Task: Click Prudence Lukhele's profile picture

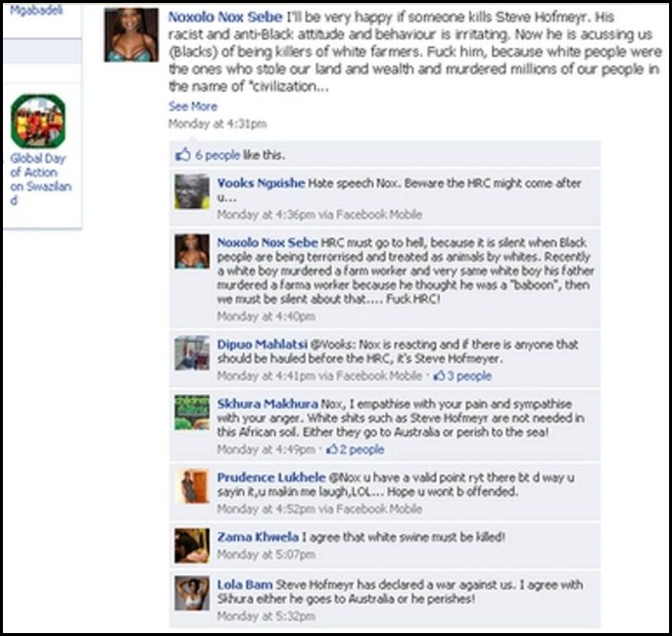Action: coord(192,486)
